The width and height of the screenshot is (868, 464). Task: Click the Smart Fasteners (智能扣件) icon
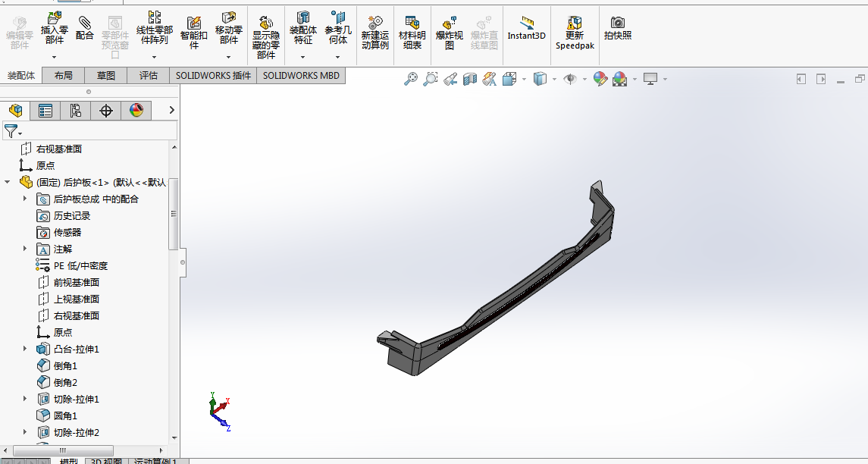(x=194, y=32)
